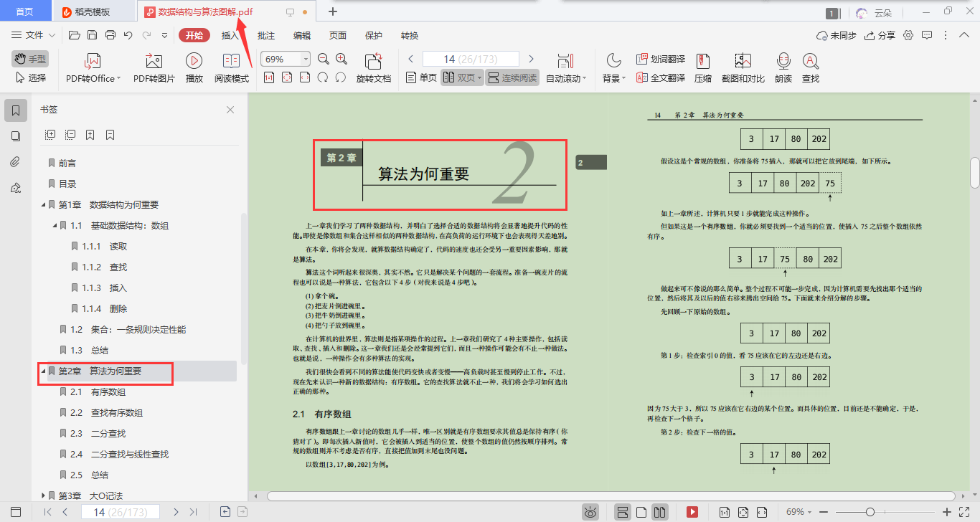The image size is (980, 522).
Task: Click the PDF转图片 tool
Action: tap(154, 68)
